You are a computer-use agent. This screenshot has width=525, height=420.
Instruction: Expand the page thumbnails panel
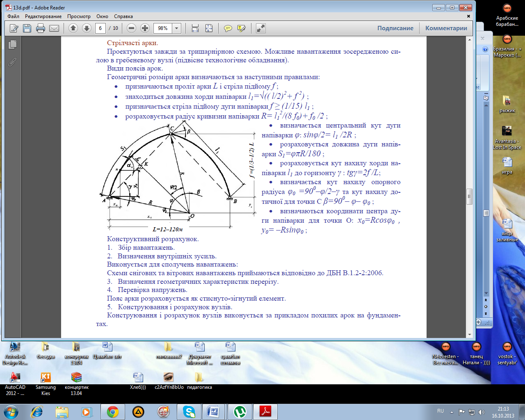point(12,44)
